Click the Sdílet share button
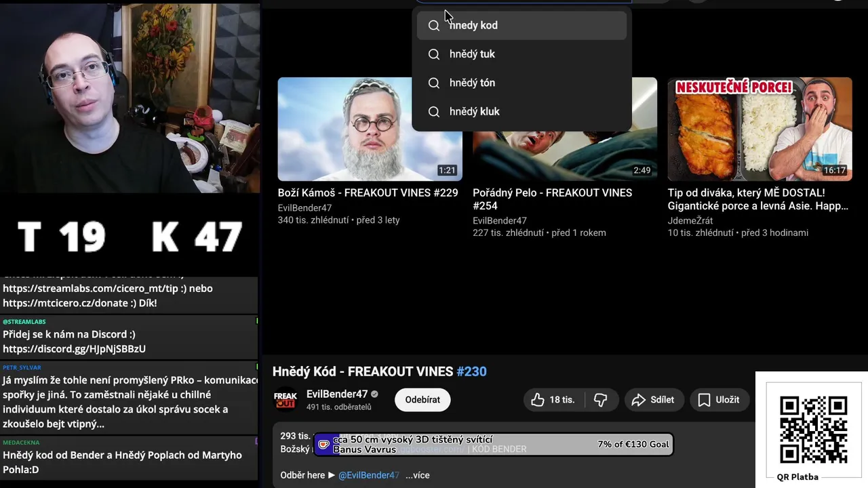Viewport: 868px width, 488px height. point(653,400)
